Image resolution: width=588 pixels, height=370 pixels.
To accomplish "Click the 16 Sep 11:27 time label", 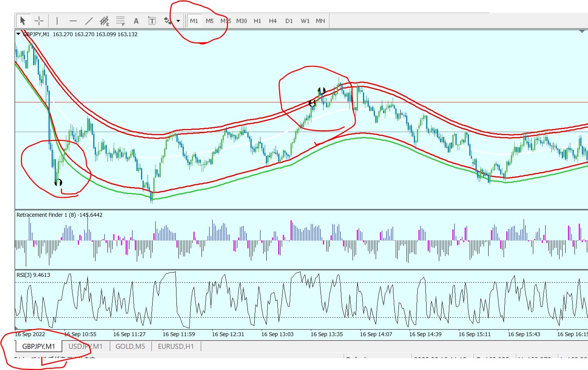I will point(129,334).
